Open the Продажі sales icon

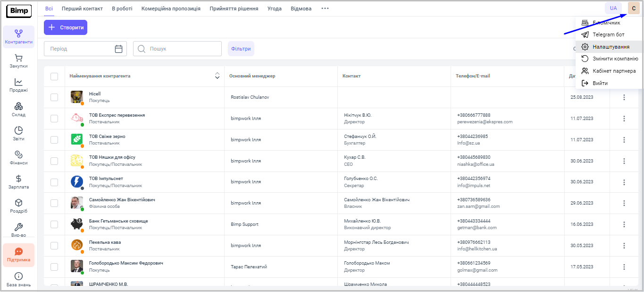[19, 86]
